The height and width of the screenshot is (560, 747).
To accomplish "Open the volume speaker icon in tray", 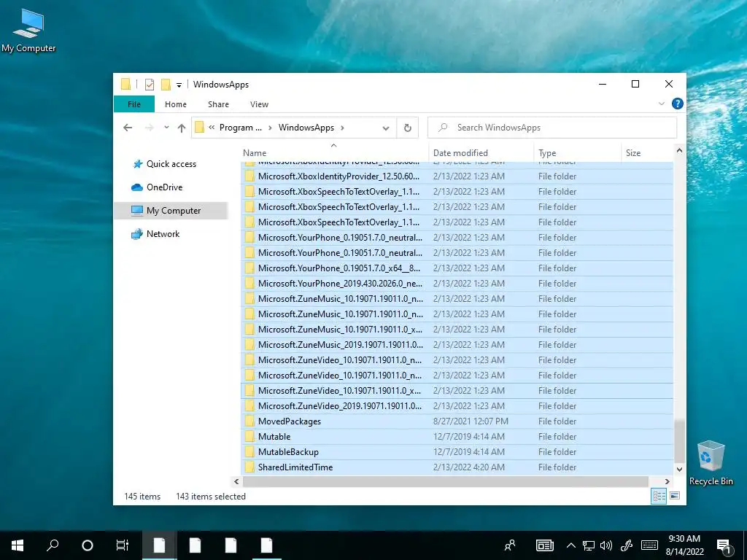I will point(606,545).
